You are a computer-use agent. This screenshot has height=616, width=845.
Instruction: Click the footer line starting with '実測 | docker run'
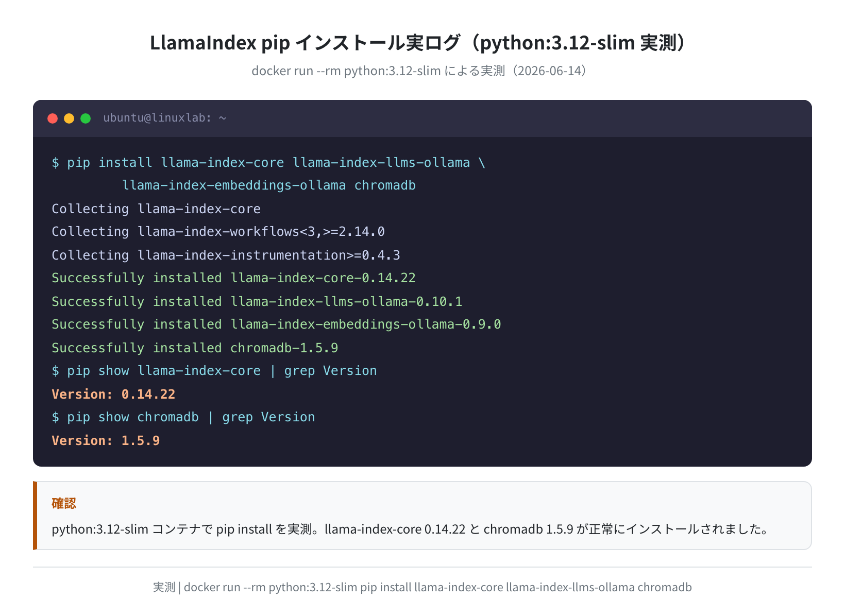[422, 587]
